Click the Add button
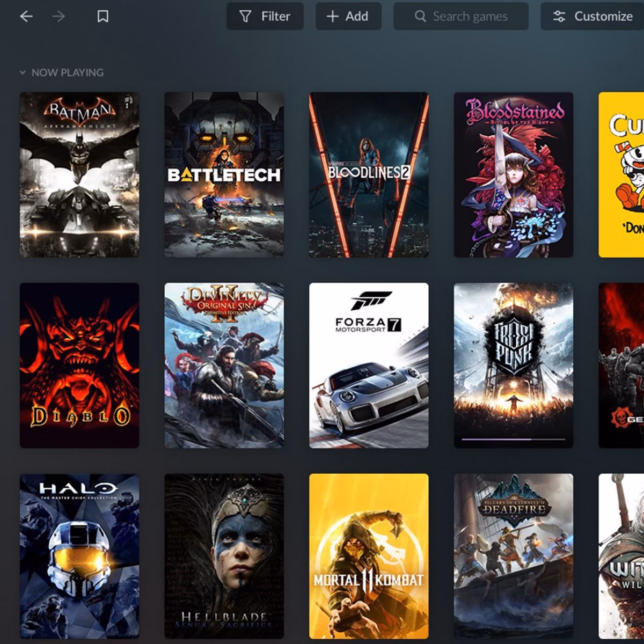Image resolution: width=644 pixels, height=644 pixels. (348, 16)
